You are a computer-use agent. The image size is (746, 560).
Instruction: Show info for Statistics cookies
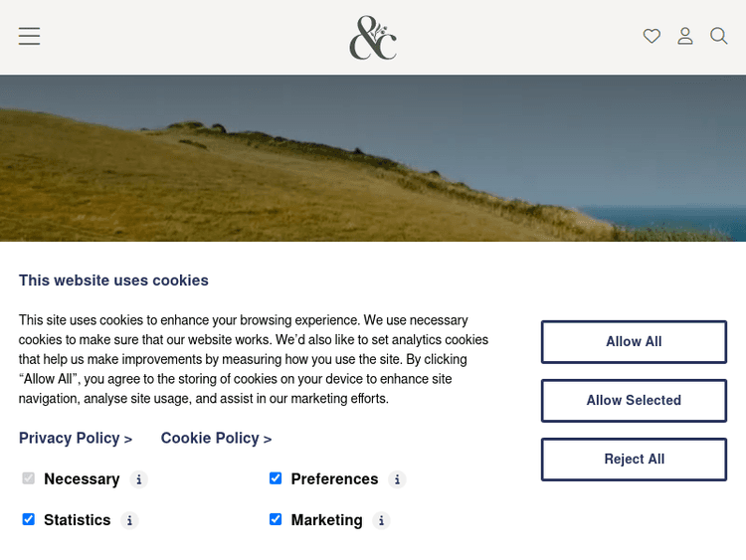(x=129, y=520)
